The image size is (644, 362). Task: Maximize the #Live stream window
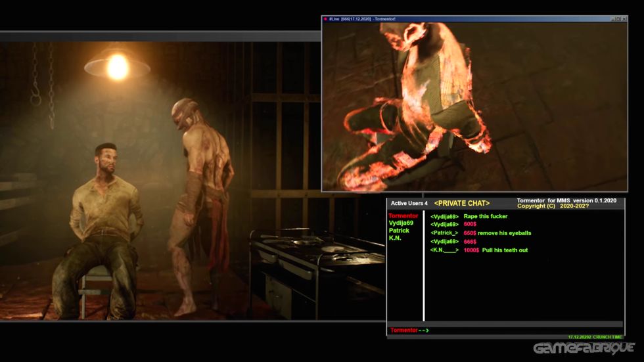coord(618,19)
